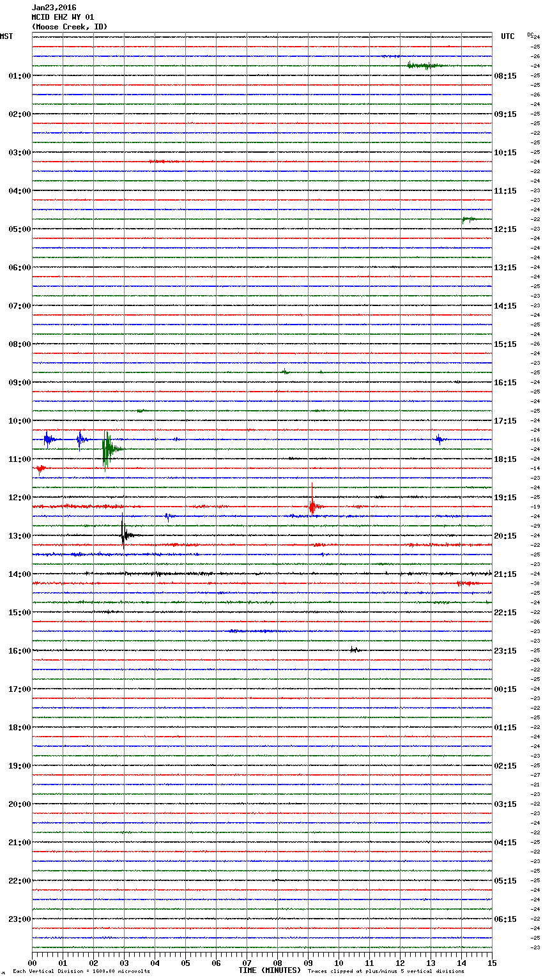This screenshot has height=980, width=543.
Task: Click the "14:00" MST time label
Action: tap(19, 574)
